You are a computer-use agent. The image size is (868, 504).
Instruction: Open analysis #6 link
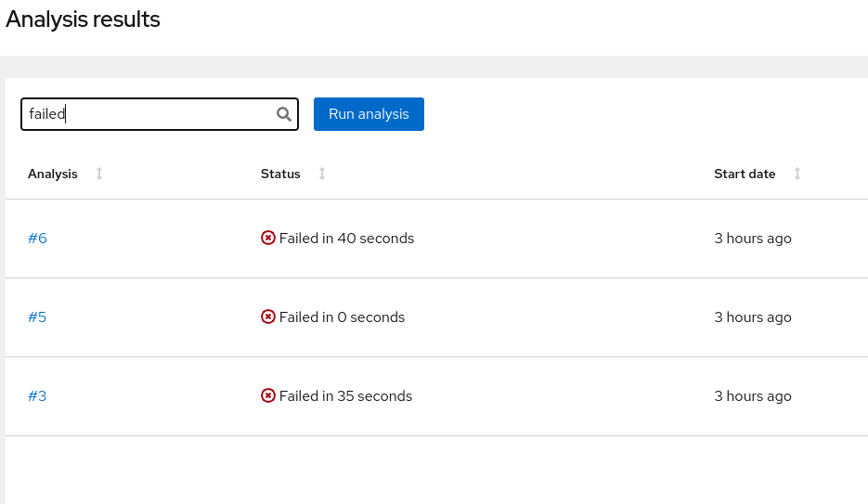click(x=37, y=239)
